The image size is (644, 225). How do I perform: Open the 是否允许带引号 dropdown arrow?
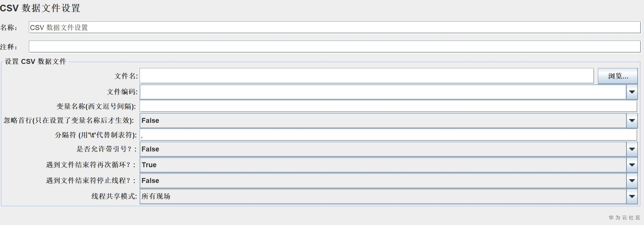tap(632, 149)
